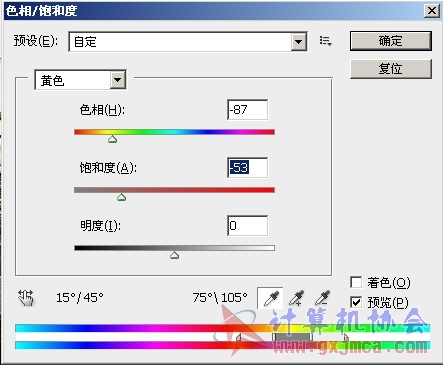Close the 色相/饱和度 dialog
Screen dimensions: 443x365
pos(432,11)
